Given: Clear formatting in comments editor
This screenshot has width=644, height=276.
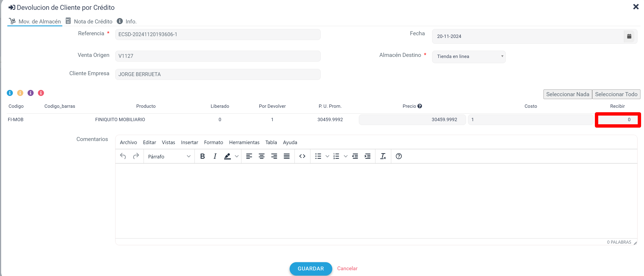Looking at the screenshot, I should [383, 156].
